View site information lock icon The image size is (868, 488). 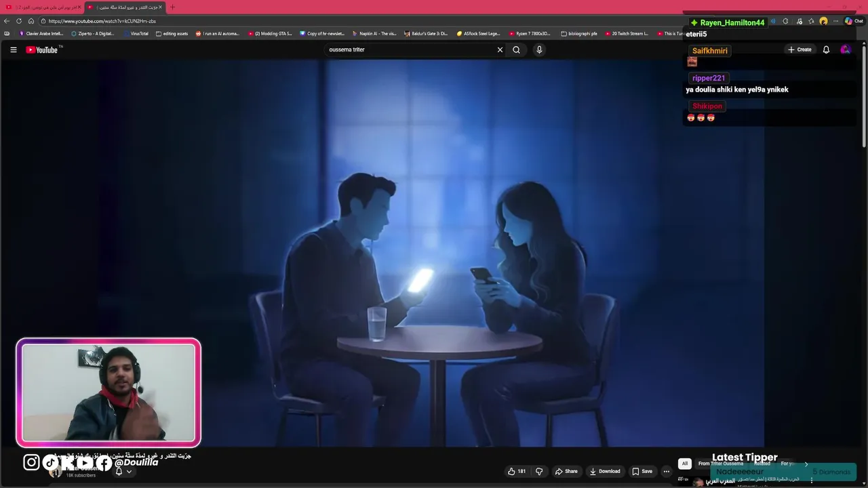tap(43, 21)
